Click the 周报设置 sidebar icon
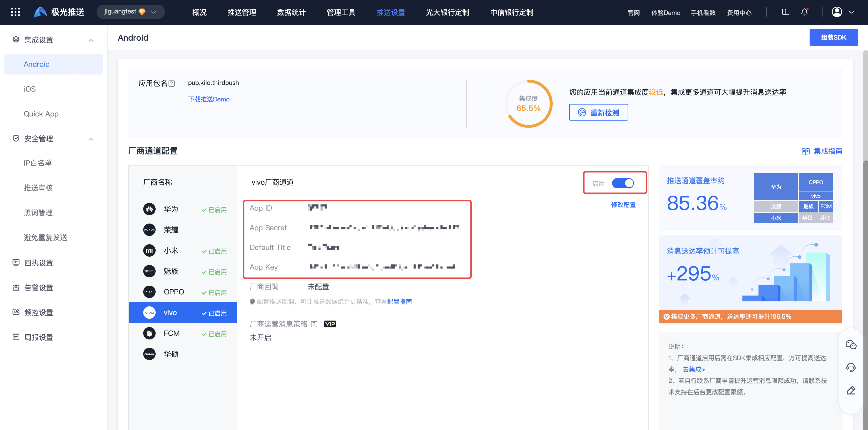Image resolution: width=868 pixels, height=430 pixels. 16,337
